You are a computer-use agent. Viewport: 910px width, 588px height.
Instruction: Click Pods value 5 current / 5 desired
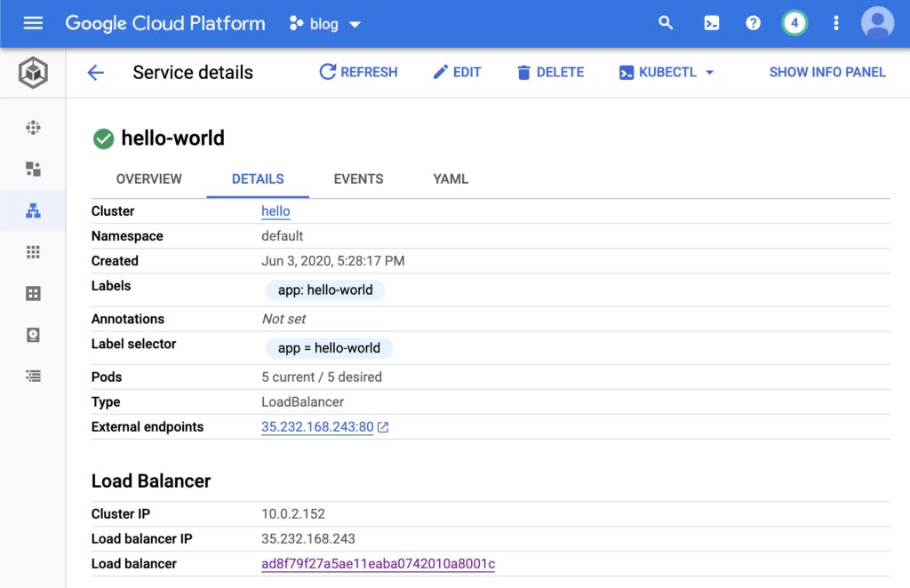tap(322, 377)
